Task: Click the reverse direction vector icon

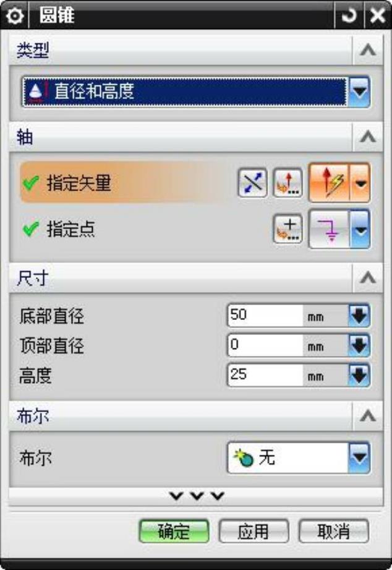Action: 252,183
